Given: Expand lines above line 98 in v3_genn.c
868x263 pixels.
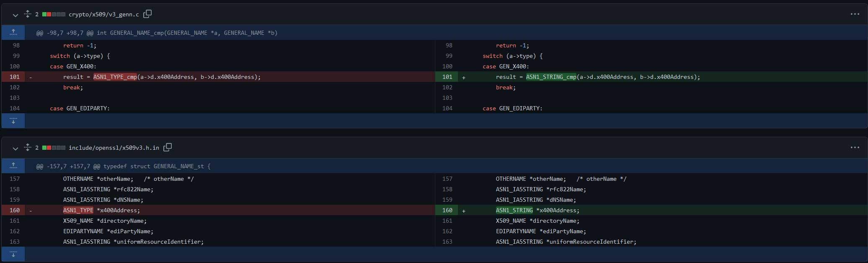Looking at the screenshot, I should 13,32.
